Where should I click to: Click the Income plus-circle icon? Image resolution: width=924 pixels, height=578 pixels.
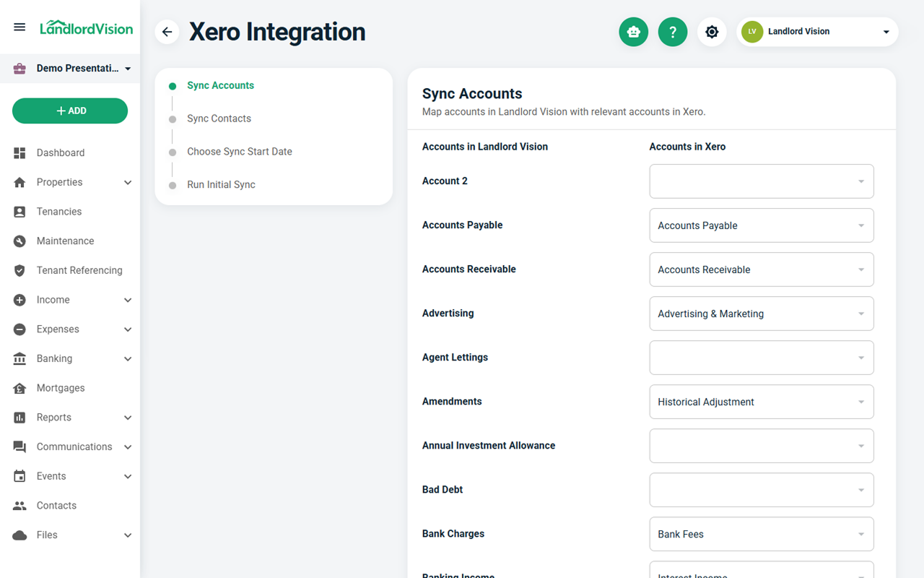coord(19,300)
